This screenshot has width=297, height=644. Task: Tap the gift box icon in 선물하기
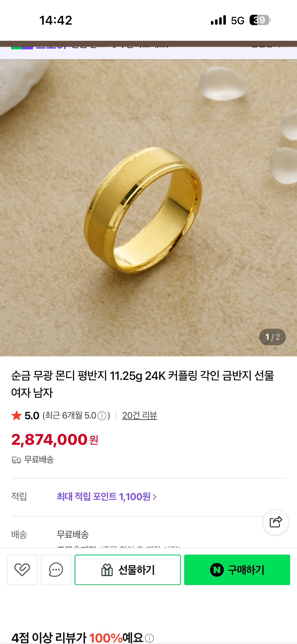coord(107,570)
